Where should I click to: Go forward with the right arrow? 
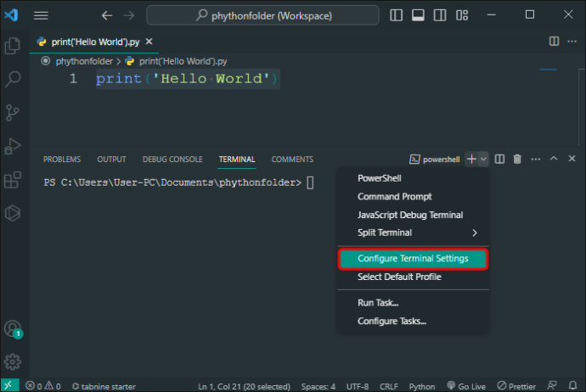click(129, 15)
